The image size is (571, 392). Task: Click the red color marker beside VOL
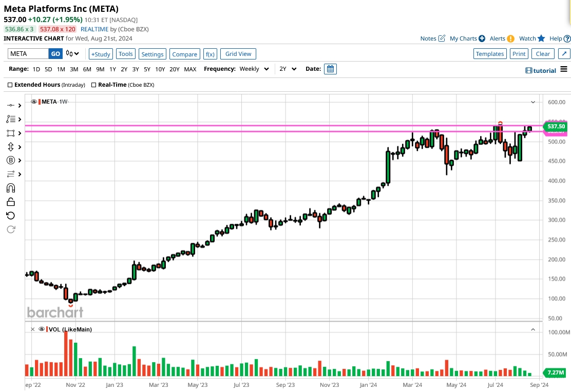pyautogui.click(x=47, y=329)
